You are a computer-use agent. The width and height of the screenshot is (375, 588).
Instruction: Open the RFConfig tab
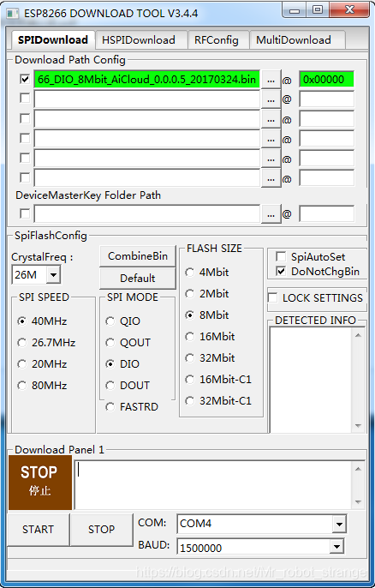tap(218, 39)
